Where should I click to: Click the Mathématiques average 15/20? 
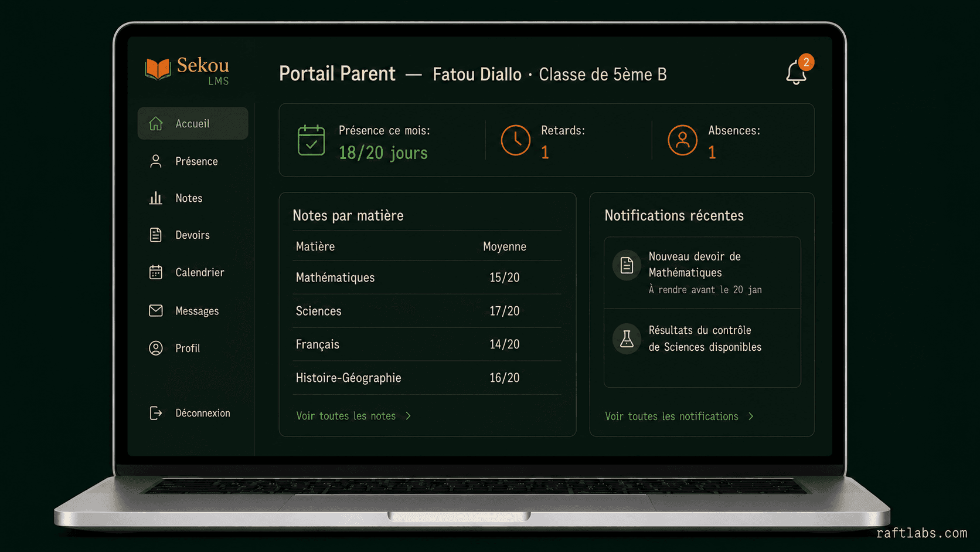click(x=505, y=277)
